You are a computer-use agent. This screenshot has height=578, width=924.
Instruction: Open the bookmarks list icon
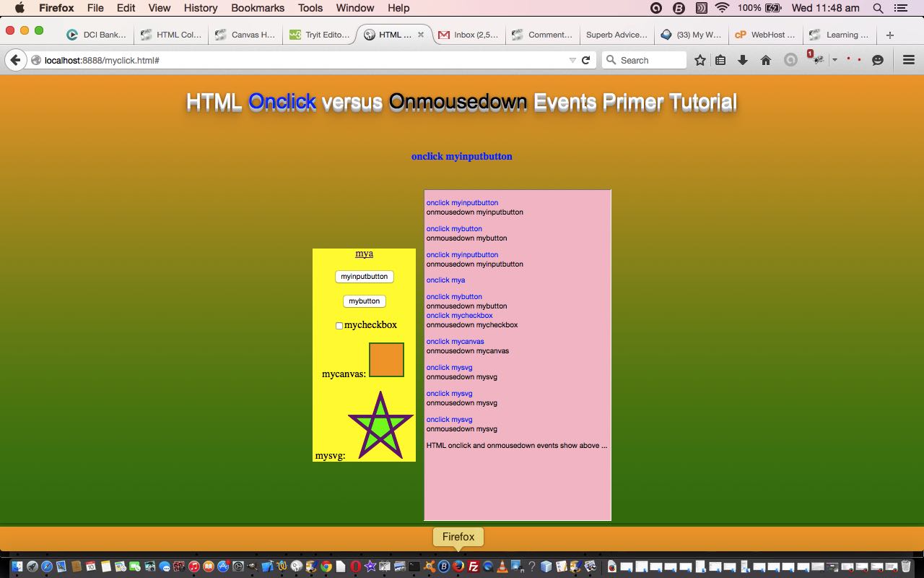pos(720,61)
